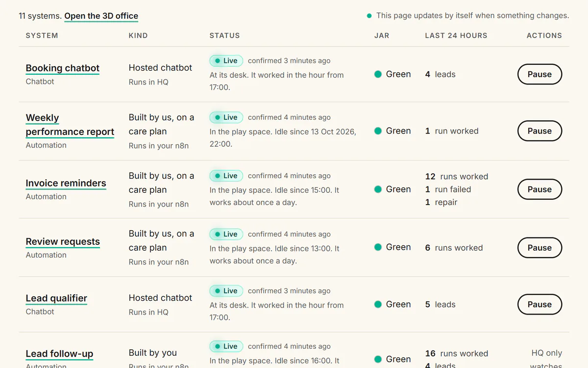Image resolution: width=588 pixels, height=368 pixels.
Task: Click the JAR column header
Action: [382, 36]
